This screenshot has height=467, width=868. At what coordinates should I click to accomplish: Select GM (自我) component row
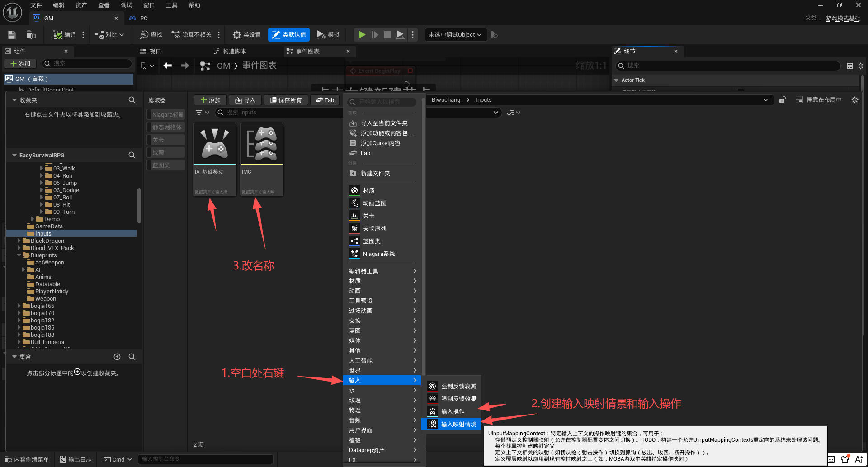69,79
